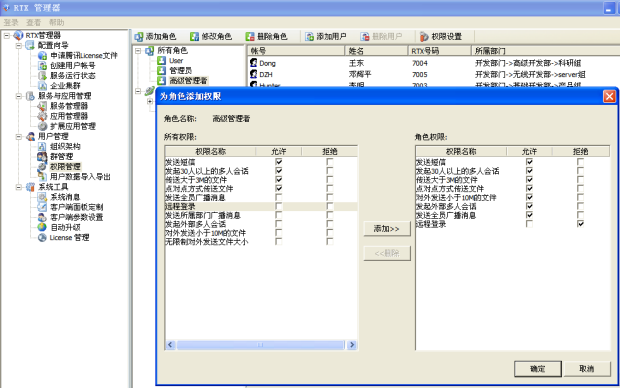Viewport: 620px width, 388px height.
Task: Collapse the 用户管理 tree node
Action: (19, 136)
